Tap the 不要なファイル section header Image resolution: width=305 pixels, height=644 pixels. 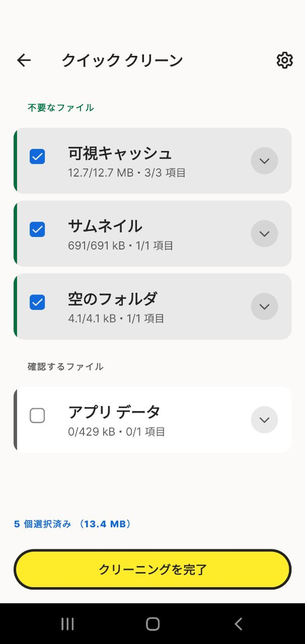[61, 108]
